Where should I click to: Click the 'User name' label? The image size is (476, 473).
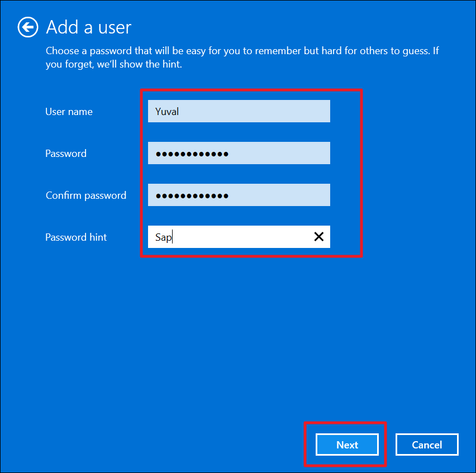69,112
